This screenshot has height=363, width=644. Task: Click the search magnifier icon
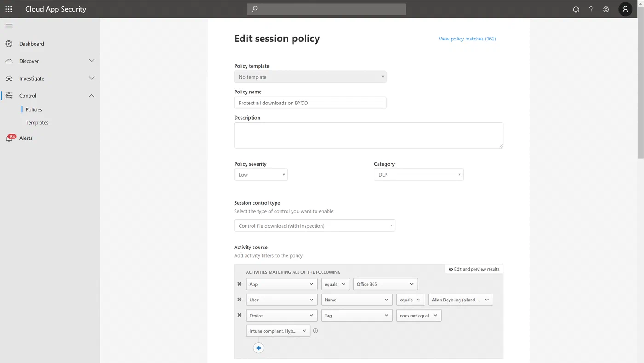click(254, 9)
